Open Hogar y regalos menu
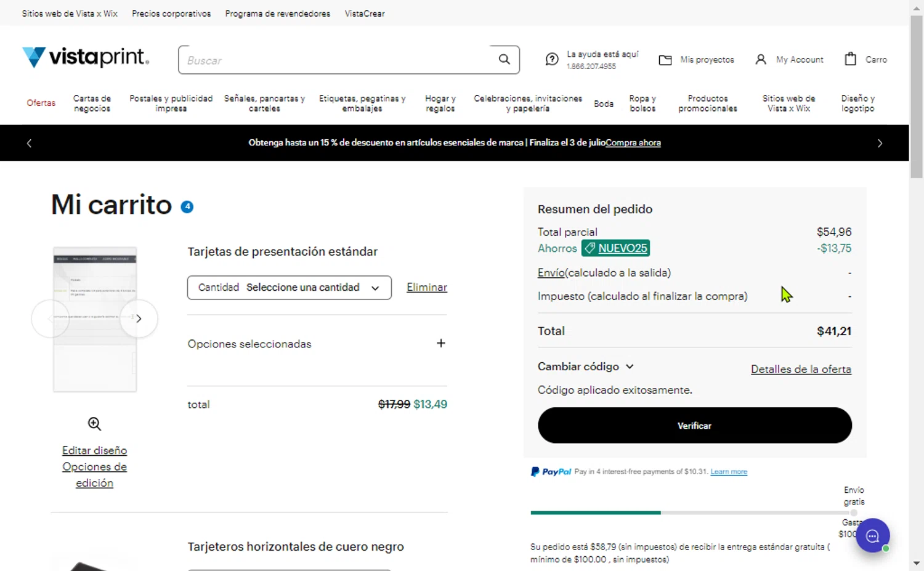Image resolution: width=924 pixels, height=571 pixels. tap(440, 103)
